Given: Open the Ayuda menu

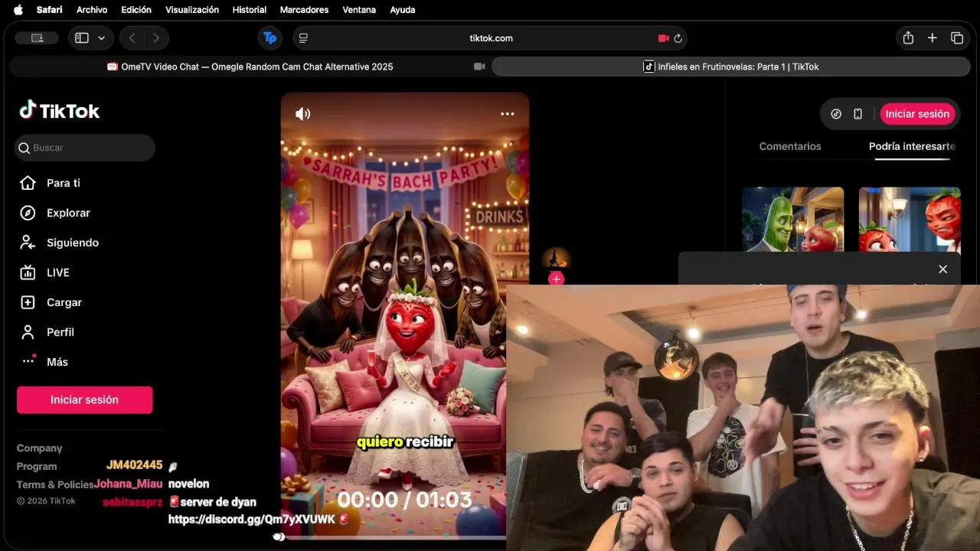Looking at the screenshot, I should pos(403,10).
